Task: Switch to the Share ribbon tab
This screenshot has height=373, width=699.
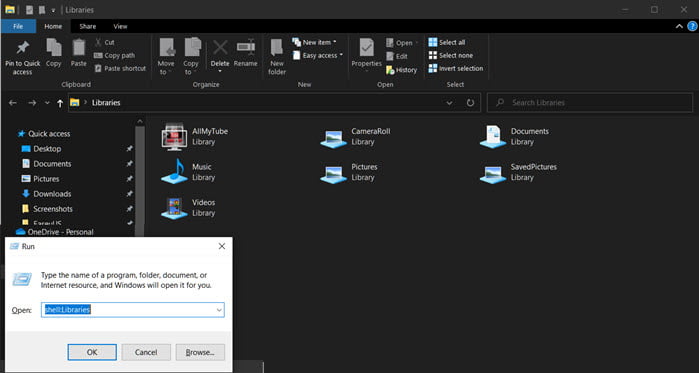Action: [x=88, y=26]
